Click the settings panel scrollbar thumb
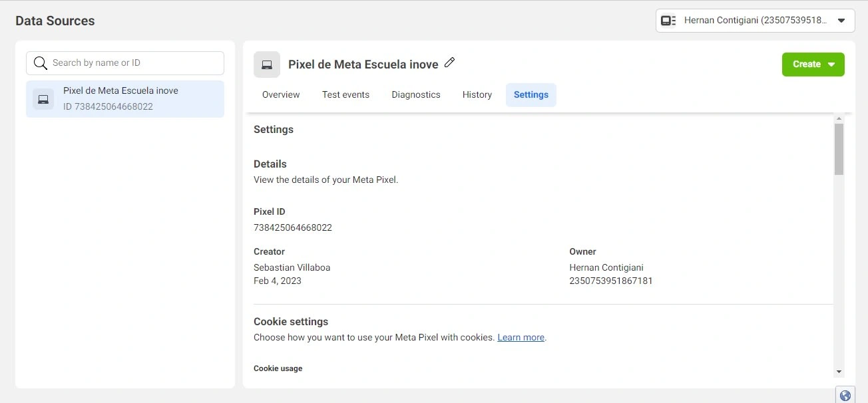Image resolution: width=868 pixels, height=403 pixels. click(839, 149)
